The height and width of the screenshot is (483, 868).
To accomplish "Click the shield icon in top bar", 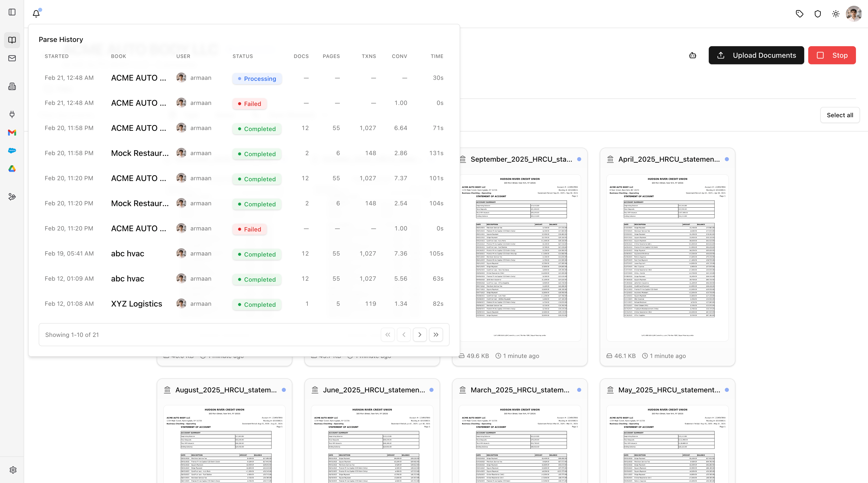I will tap(818, 14).
